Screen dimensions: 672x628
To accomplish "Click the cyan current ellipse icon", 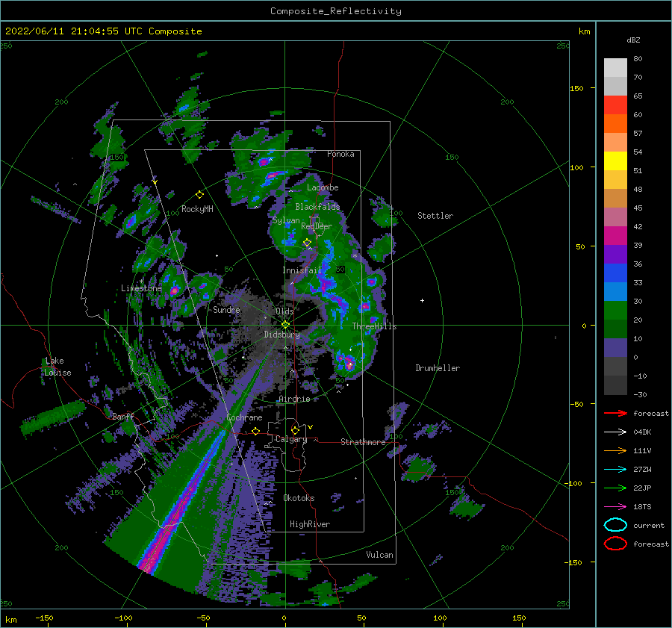I will coord(615,525).
